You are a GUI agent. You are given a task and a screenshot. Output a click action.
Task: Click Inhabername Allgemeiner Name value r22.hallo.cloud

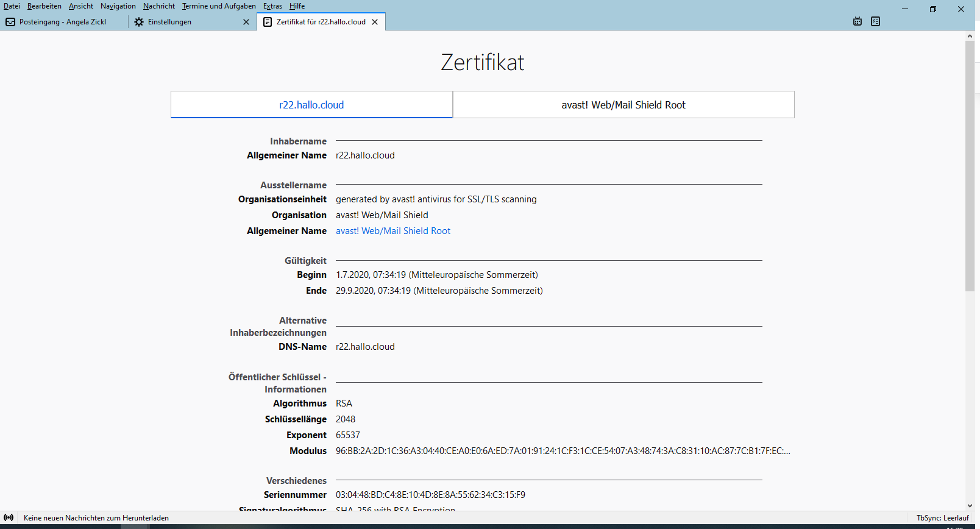(x=365, y=155)
